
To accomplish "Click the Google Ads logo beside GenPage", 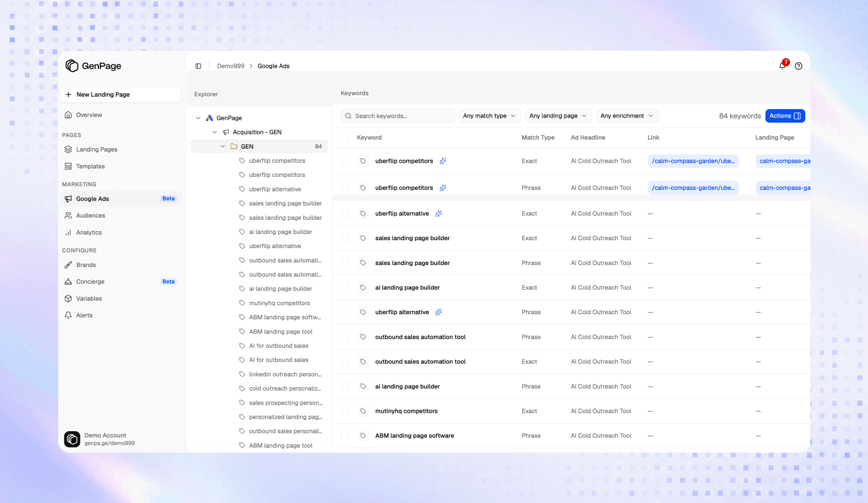I will coord(210,118).
